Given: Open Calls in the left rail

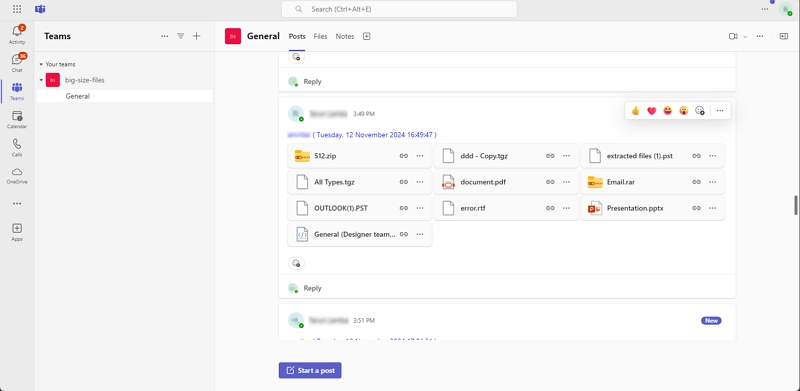Looking at the screenshot, I should 17,148.
